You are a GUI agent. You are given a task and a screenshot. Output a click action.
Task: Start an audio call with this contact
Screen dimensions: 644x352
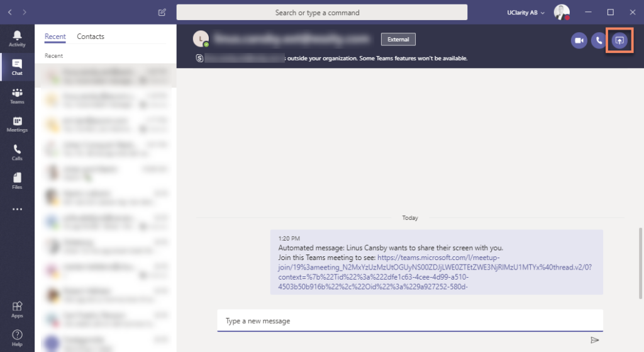pos(599,40)
